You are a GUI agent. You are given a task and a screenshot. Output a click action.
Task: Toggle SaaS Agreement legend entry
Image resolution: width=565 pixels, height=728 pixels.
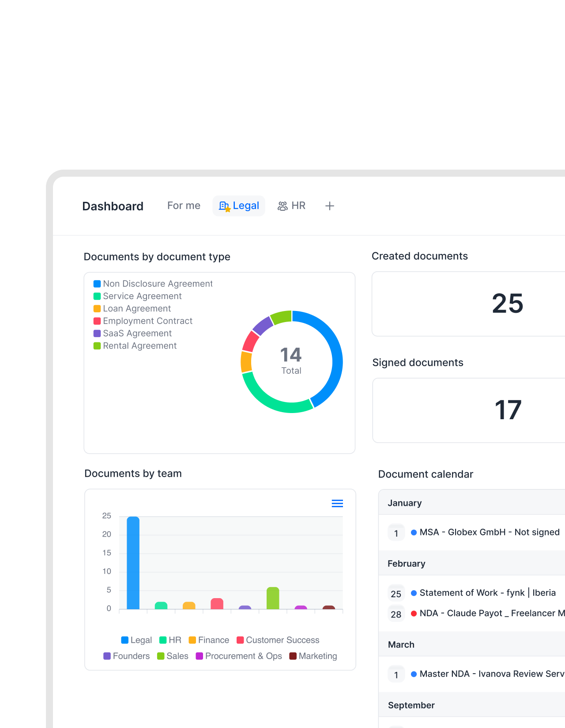click(133, 333)
